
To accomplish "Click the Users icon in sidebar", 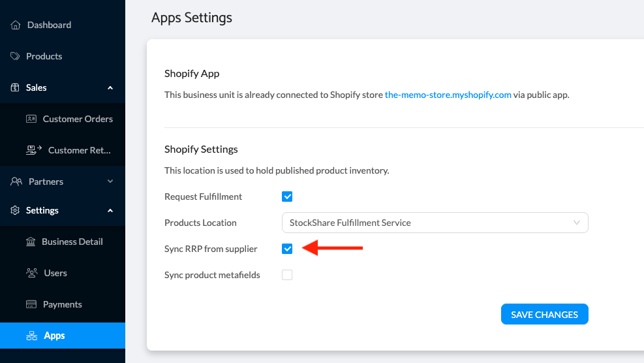I will click(x=31, y=273).
